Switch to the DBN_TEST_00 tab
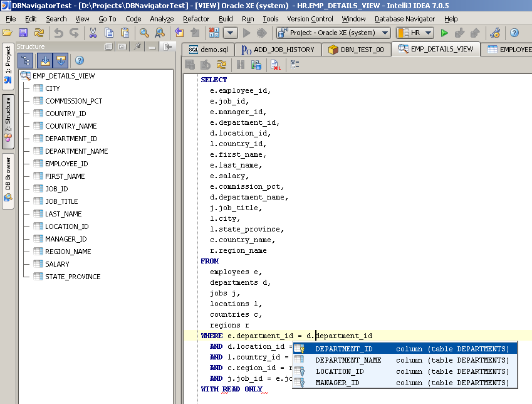 356,50
